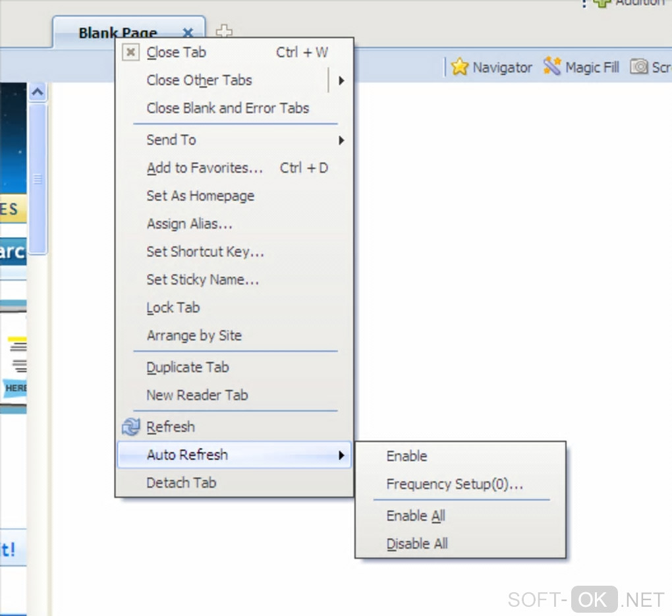Choose Duplicate Tab
The width and height of the screenshot is (672, 616).
point(234,368)
